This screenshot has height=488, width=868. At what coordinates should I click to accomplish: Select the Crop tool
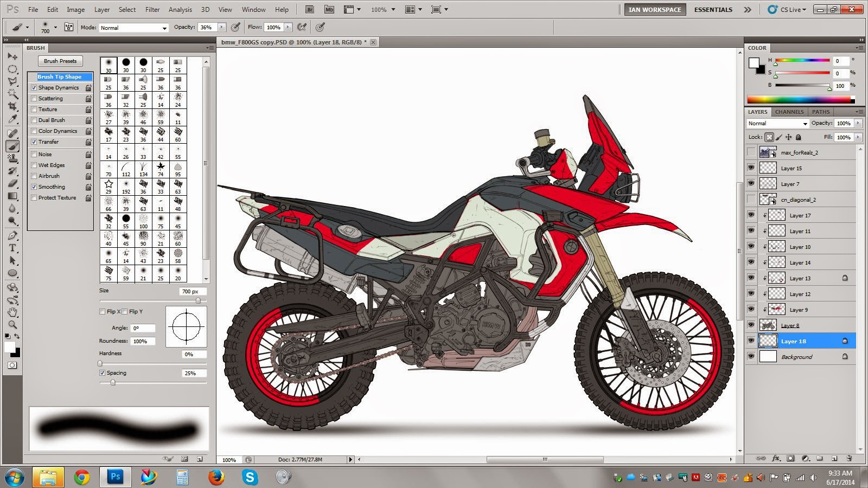point(12,106)
